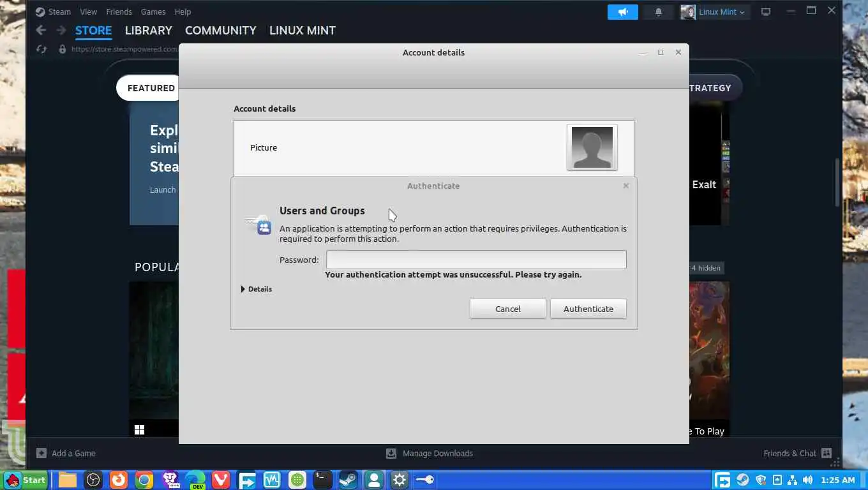Switch to the COMMUNITY tab
868x490 pixels.
point(221,31)
